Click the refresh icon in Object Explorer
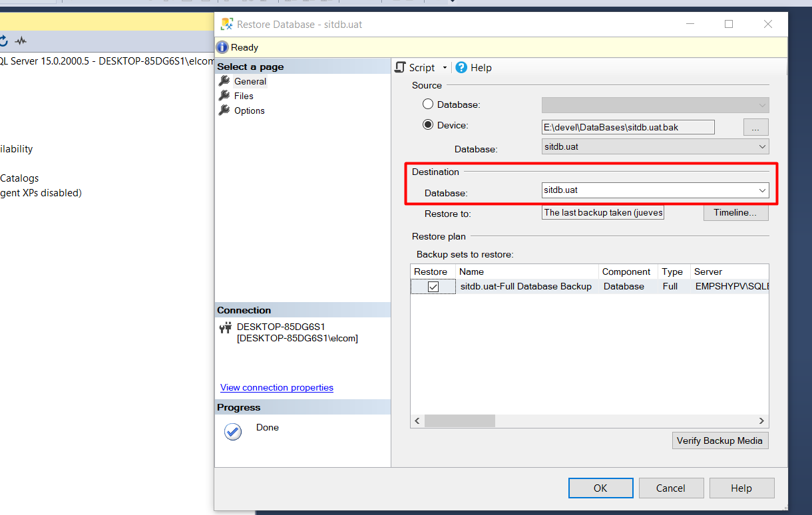Screen dimensions: 812x515 (x=3, y=41)
